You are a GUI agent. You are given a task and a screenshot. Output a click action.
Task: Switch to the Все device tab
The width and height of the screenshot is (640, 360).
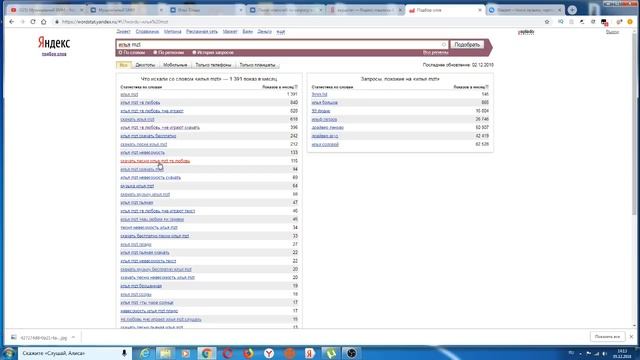(124, 65)
